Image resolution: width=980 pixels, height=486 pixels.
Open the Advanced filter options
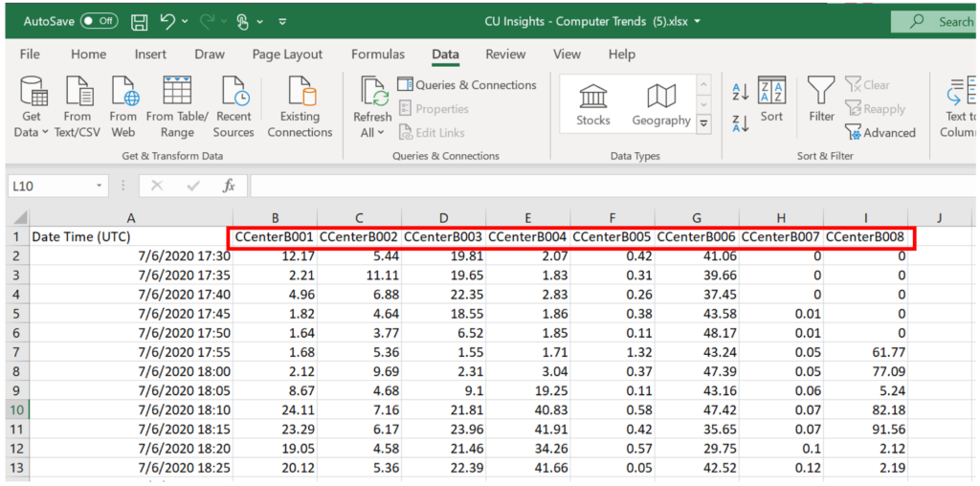[880, 132]
